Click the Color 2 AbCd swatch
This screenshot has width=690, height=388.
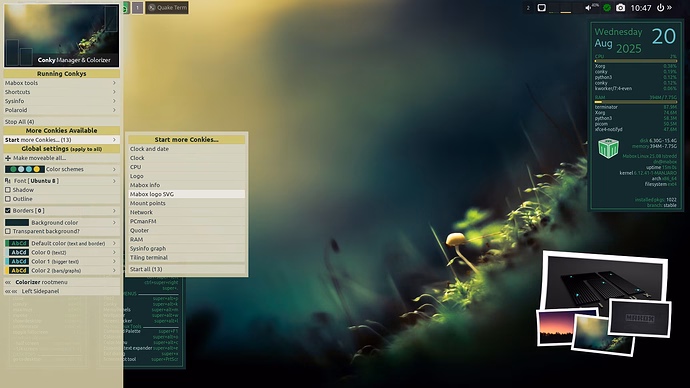(x=17, y=271)
